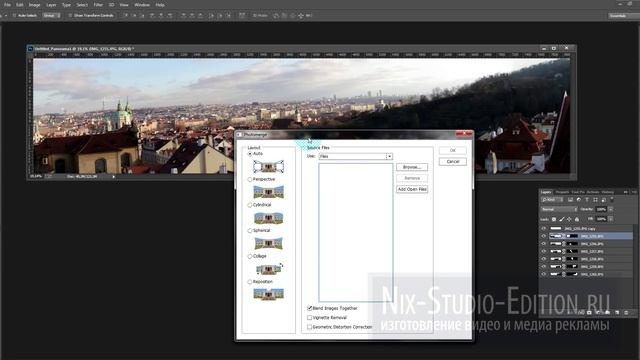Check Geometric Distortion Correction
The image size is (640, 360).
(309, 327)
